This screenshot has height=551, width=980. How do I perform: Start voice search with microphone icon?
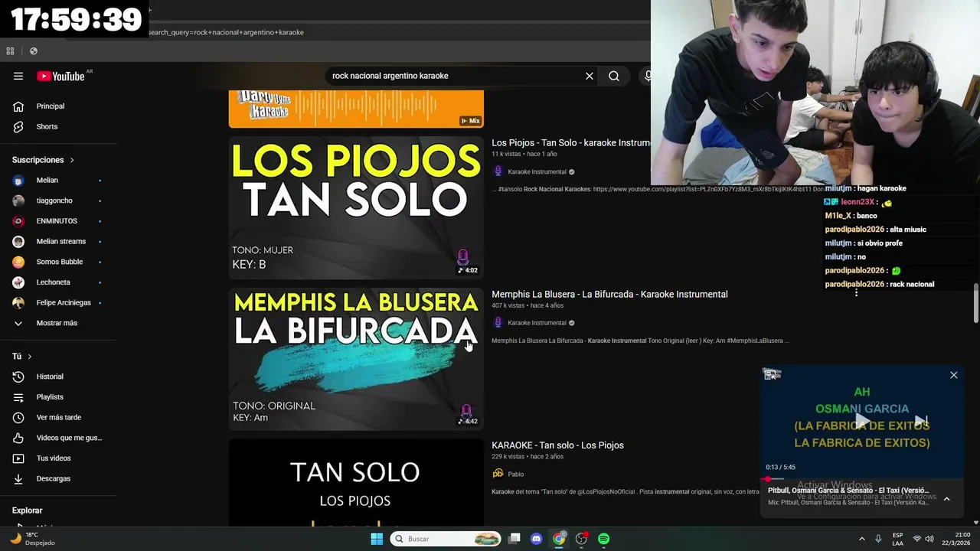(648, 76)
